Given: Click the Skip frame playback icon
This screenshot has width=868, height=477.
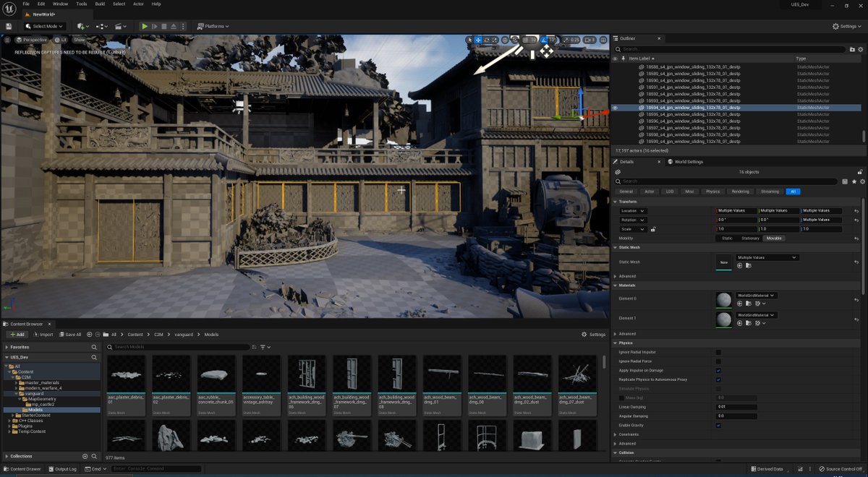Looking at the screenshot, I should tap(154, 26).
